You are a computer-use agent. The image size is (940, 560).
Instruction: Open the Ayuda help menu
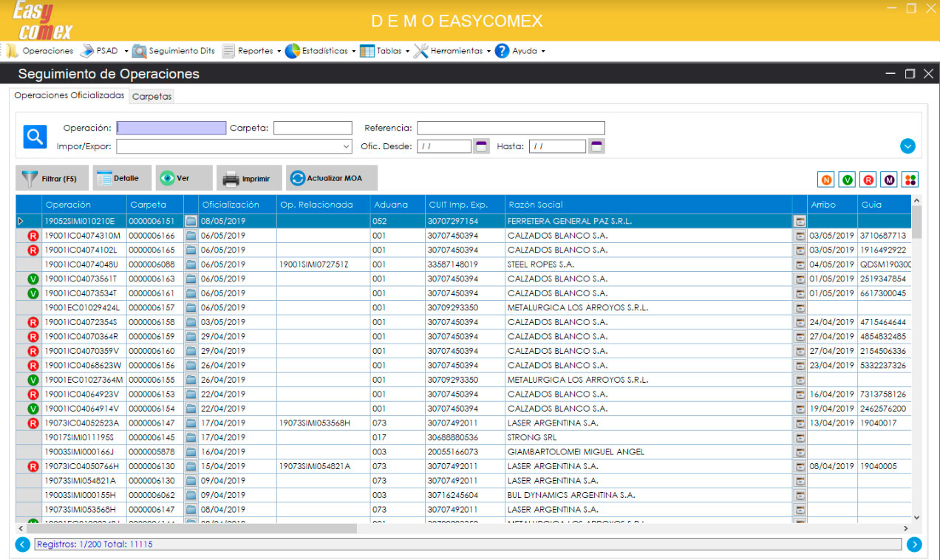pyautogui.click(x=520, y=51)
